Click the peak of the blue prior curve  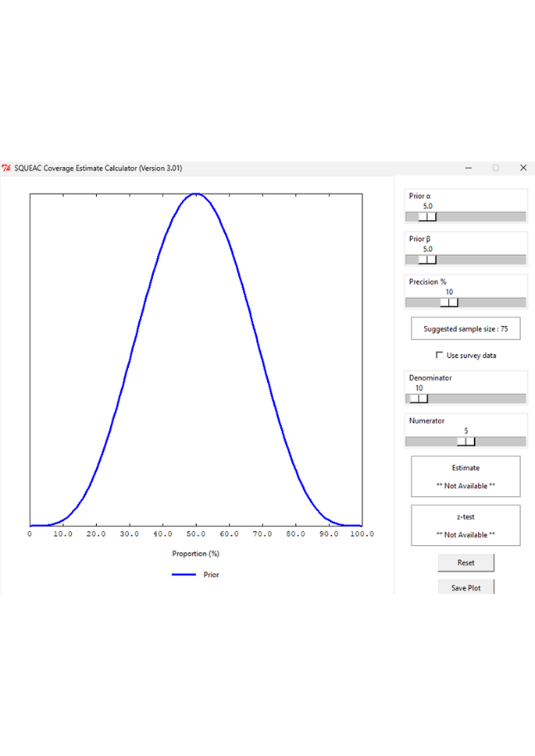tap(196, 194)
